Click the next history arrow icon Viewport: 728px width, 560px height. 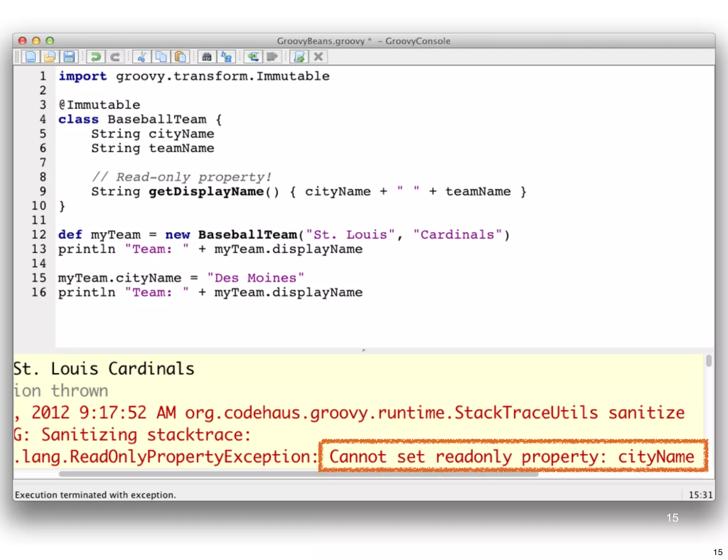coord(272,57)
